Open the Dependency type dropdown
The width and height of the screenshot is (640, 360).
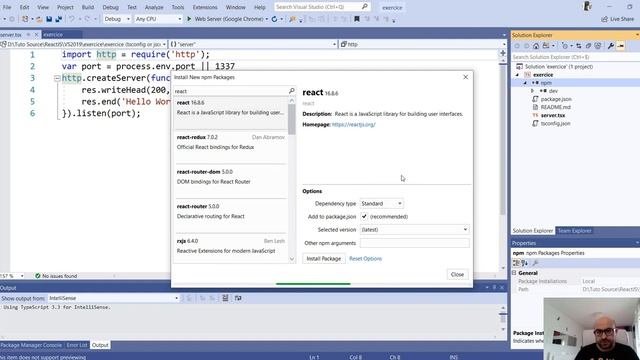pyautogui.click(x=382, y=203)
